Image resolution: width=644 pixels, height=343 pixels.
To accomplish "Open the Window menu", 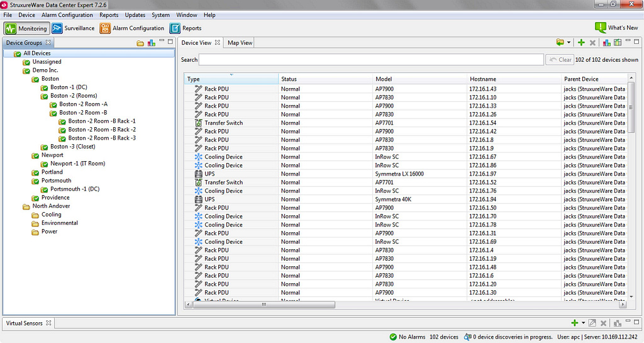I will point(186,14).
